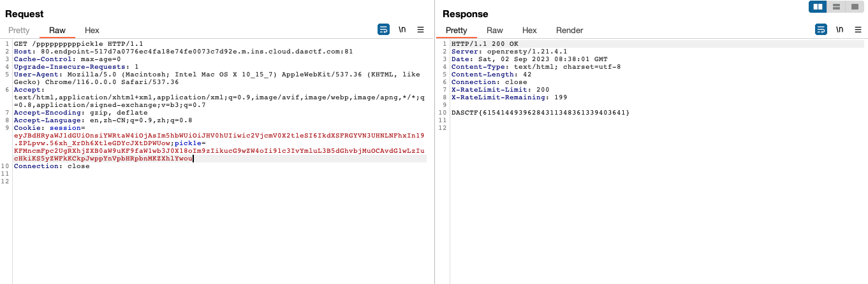Open the Request panel hamburger menu
The height and width of the screenshot is (284, 868).
click(420, 29)
